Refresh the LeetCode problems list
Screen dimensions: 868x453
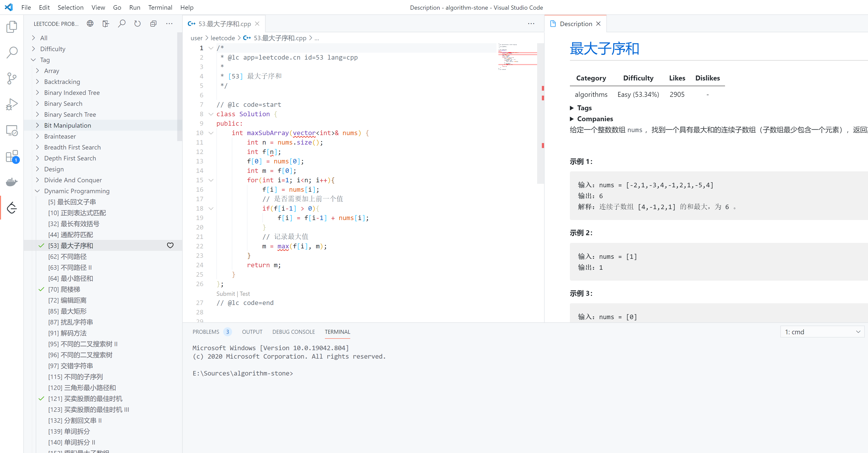coord(138,24)
